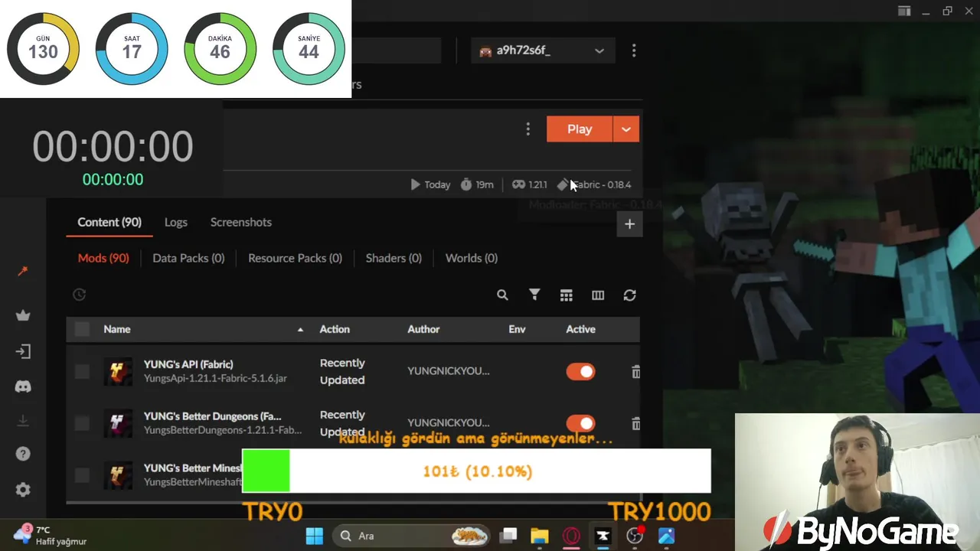Click the Active column header

click(x=580, y=329)
